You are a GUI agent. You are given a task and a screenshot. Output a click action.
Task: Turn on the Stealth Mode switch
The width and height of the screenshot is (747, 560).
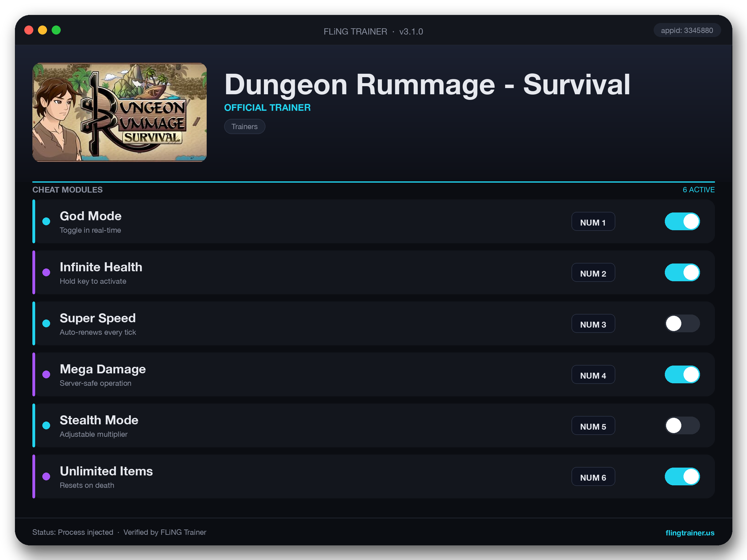coord(682,425)
